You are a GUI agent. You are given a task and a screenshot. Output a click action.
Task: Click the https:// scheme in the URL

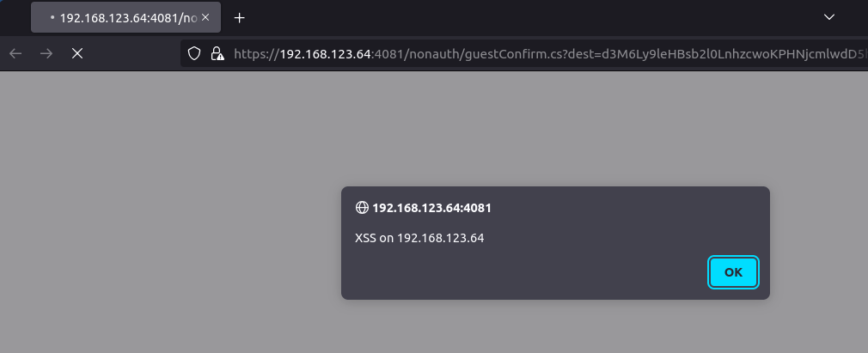pos(257,53)
